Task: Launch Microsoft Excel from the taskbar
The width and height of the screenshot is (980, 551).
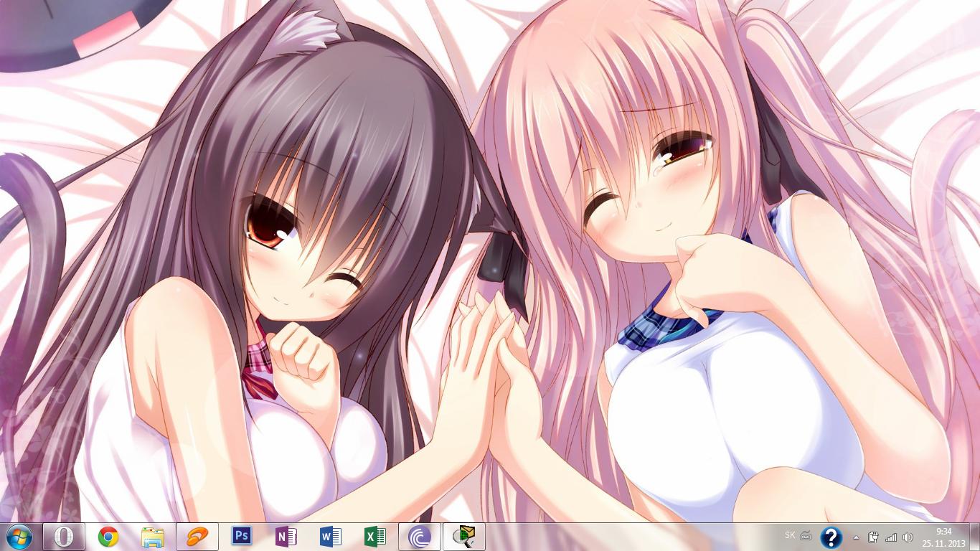Action: click(x=375, y=537)
